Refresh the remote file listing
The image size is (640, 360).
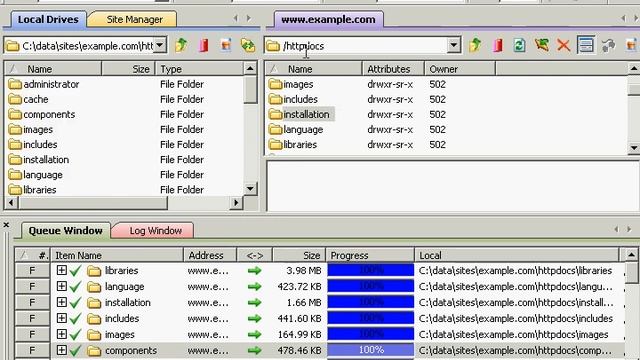click(519, 45)
